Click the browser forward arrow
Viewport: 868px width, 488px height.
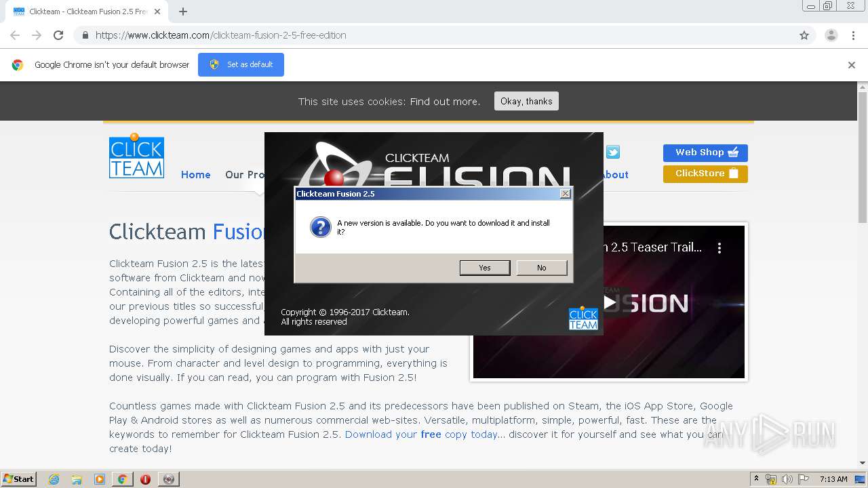[37, 35]
